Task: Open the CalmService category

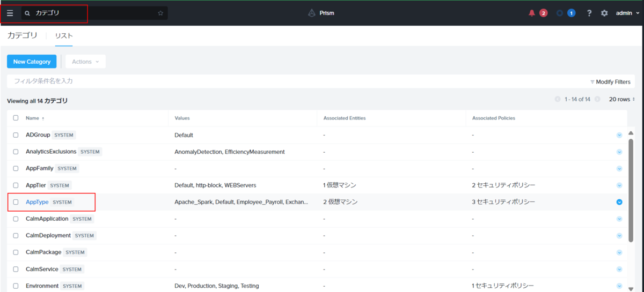Action: click(x=42, y=269)
